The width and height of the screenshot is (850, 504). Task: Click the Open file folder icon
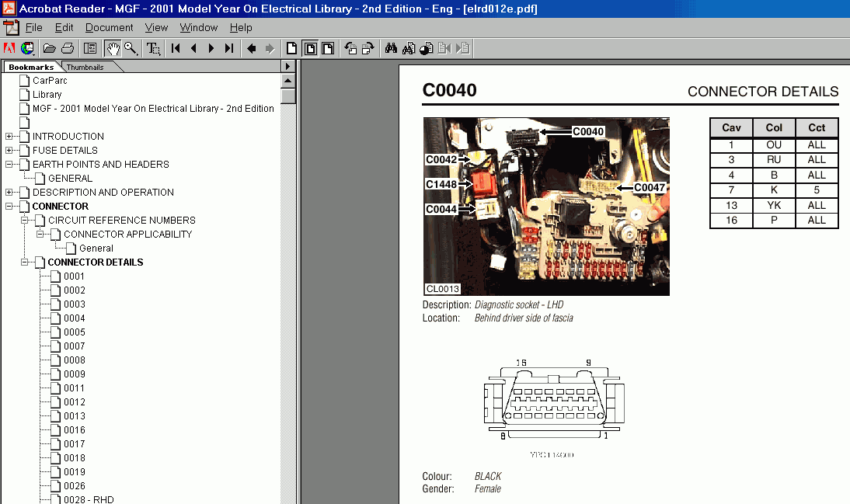[49, 49]
